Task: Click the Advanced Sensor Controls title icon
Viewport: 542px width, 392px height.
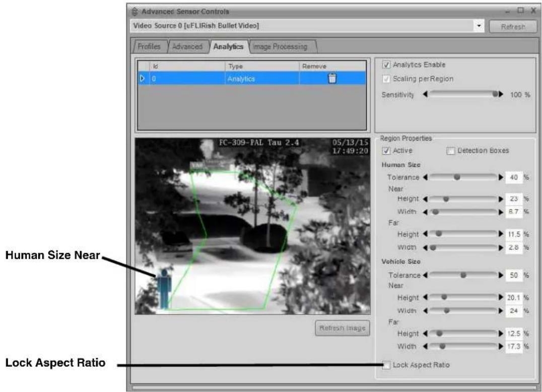Action: 135,12
